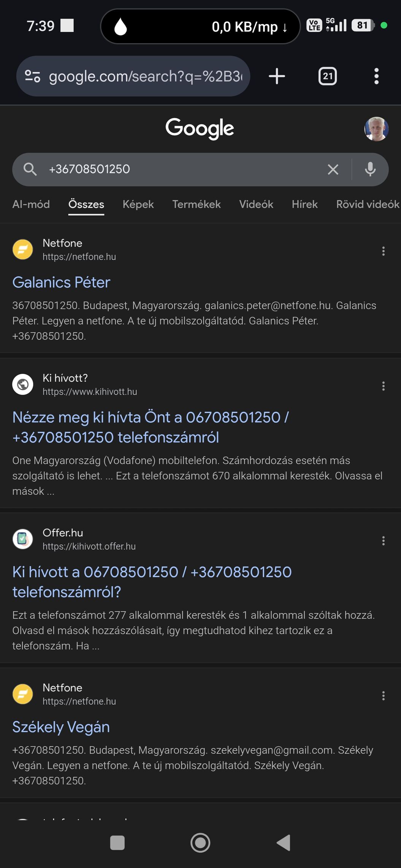
Task: Switch to Videók tab
Action: (x=256, y=204)
